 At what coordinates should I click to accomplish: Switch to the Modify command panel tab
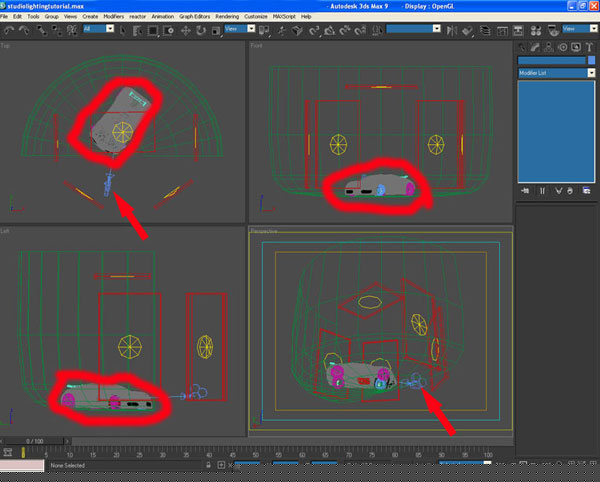click(x=535, y=47)
